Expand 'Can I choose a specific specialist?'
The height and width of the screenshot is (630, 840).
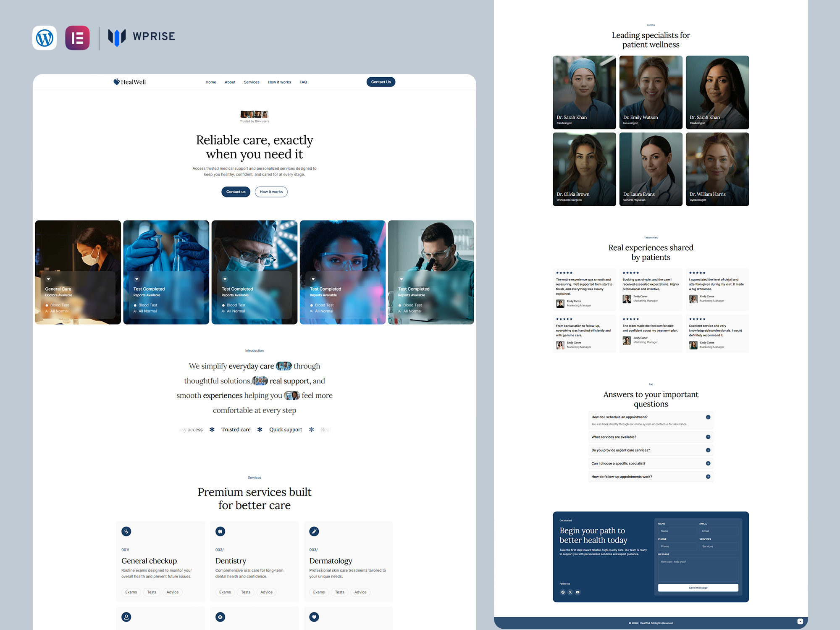coord(708,463)
